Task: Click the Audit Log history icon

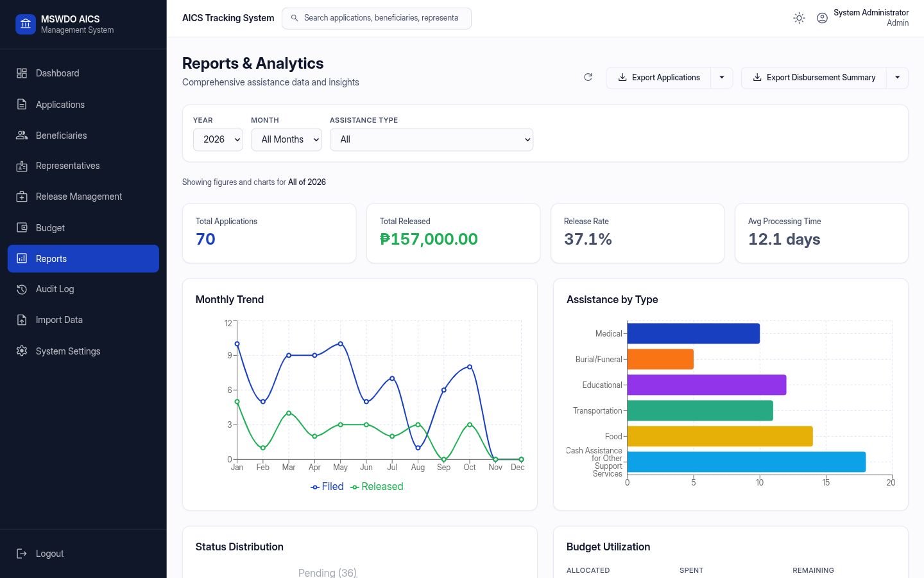Action: click(22, 289)
